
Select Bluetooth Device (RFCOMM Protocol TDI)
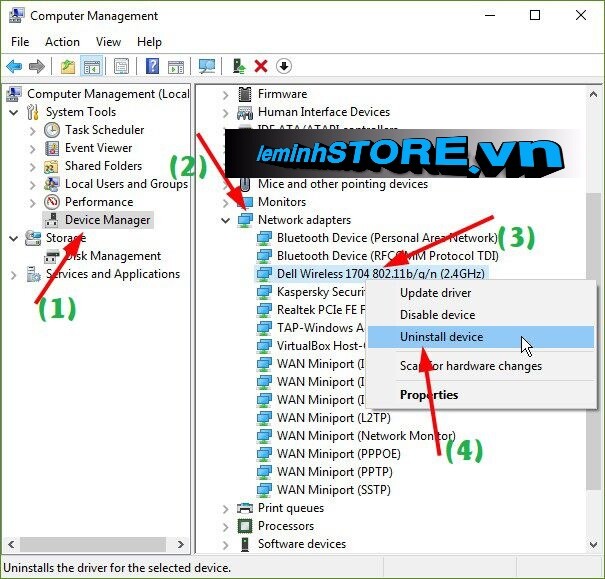[387, 256]
